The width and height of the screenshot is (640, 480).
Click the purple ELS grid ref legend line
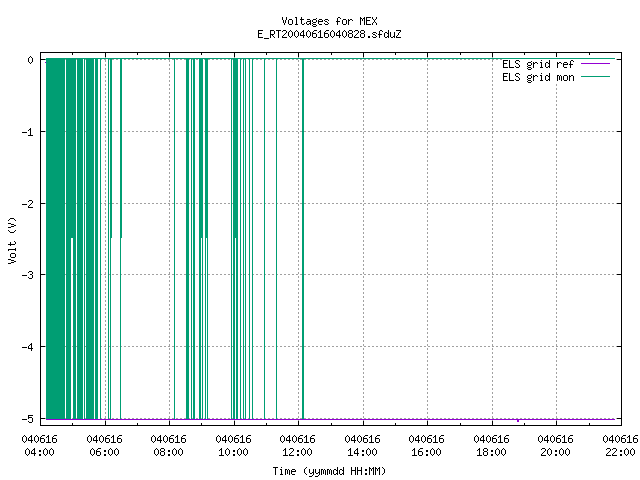595,64
